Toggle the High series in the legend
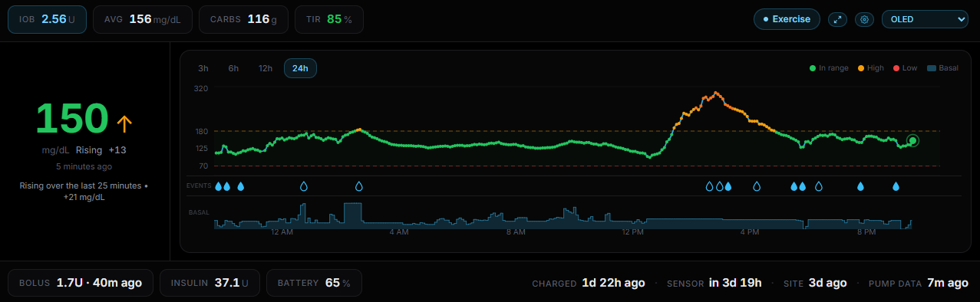This screenshot has width=980, height=302. point(871,68)
